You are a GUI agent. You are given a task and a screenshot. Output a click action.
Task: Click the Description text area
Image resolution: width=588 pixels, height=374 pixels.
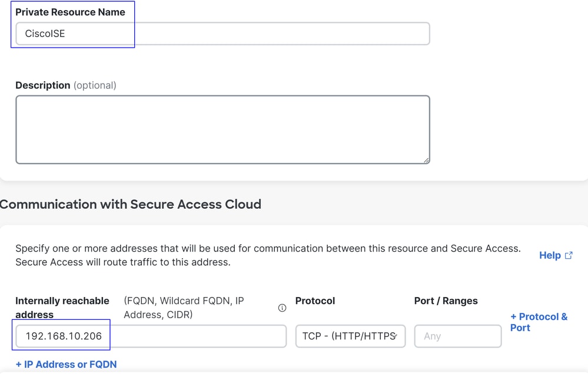(x=222, y=129)
